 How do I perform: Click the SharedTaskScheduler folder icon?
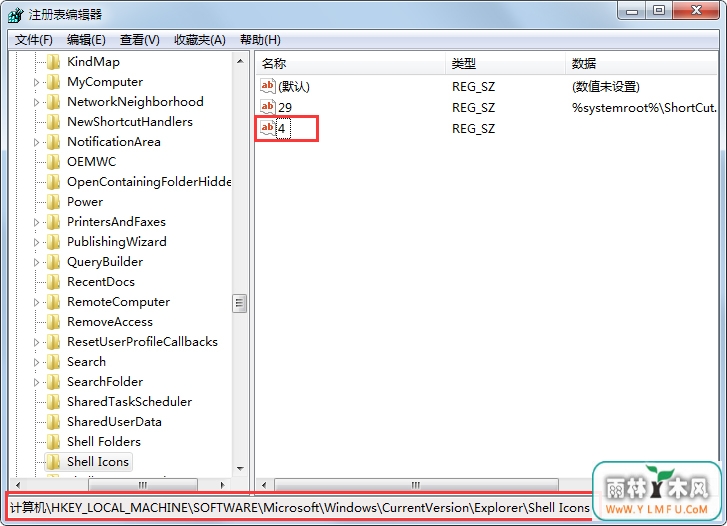54,401
